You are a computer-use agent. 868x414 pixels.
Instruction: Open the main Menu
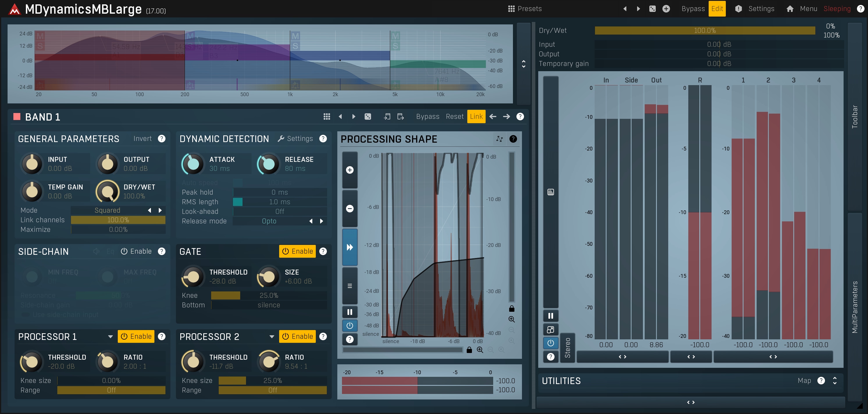click(808, 9)
